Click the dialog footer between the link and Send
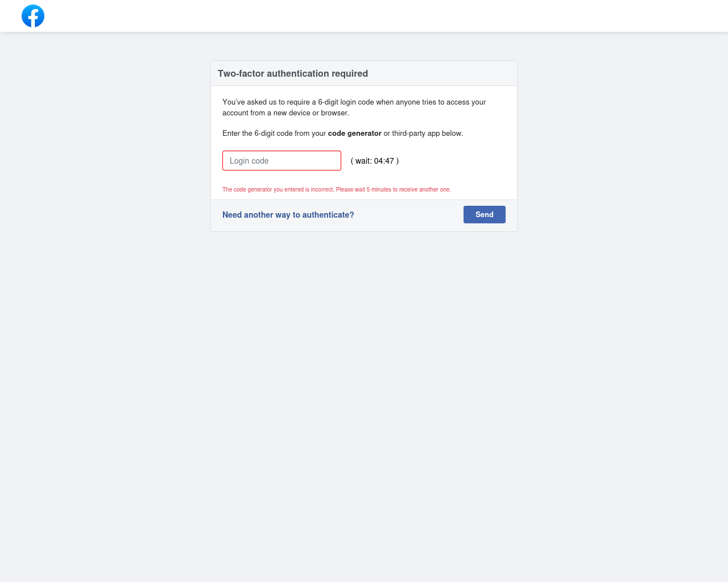The image size is (728, 582). [408, 215]
